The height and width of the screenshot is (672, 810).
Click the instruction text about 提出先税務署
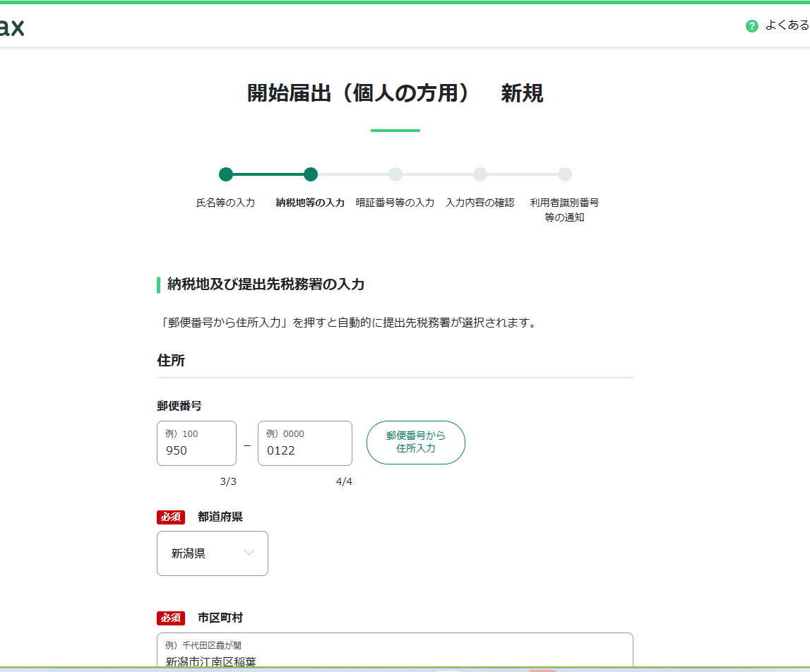pyautogui.click(x=349, y=323)
